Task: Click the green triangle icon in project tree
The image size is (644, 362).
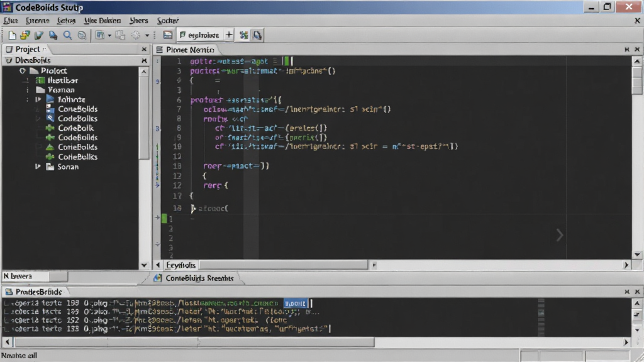Action: pos(50,147)
